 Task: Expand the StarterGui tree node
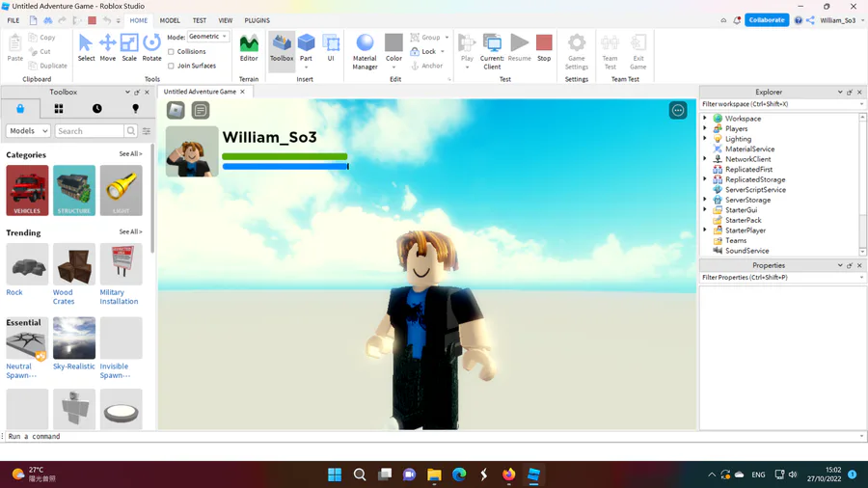pos(705,209)
